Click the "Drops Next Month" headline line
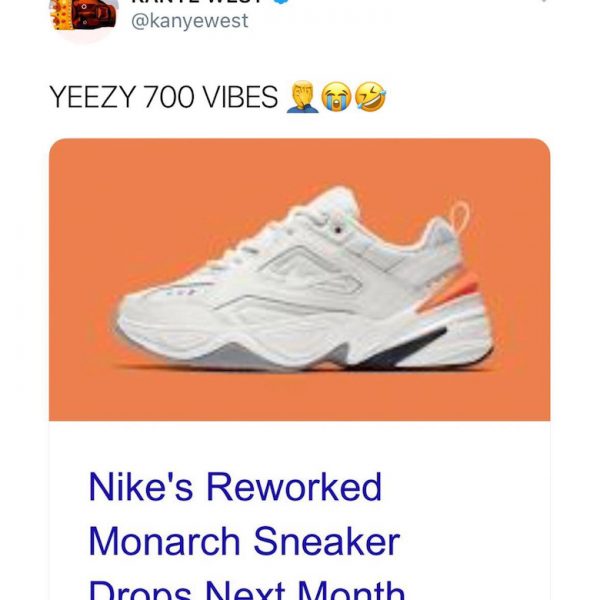The height and width of the screenshot is (600, 600). (246, 588)
